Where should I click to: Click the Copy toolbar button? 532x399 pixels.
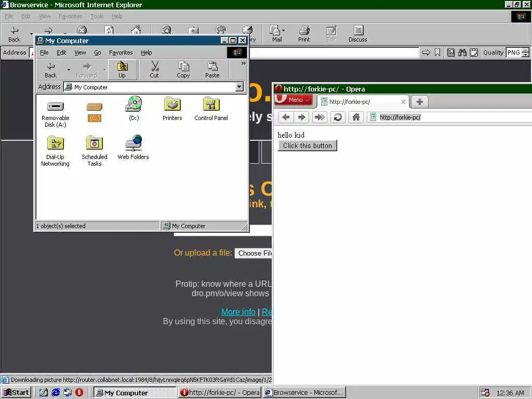pos(183,70)
